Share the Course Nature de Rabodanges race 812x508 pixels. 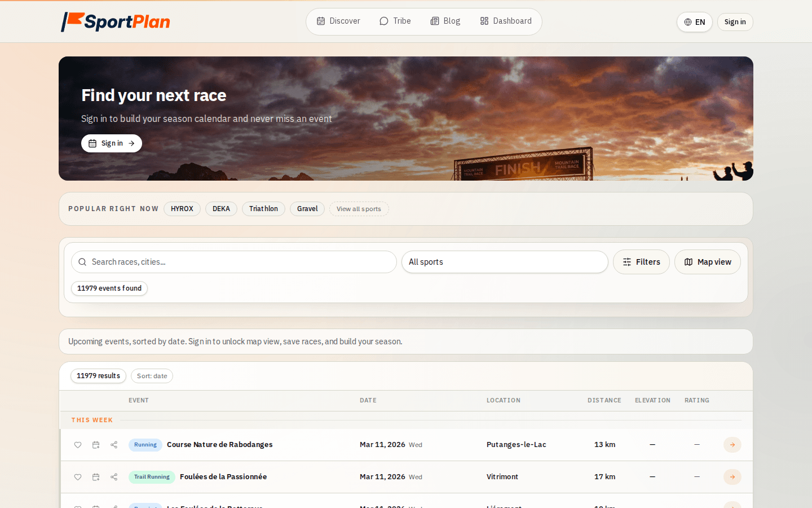pyautogui.click(x=114, y=445)
